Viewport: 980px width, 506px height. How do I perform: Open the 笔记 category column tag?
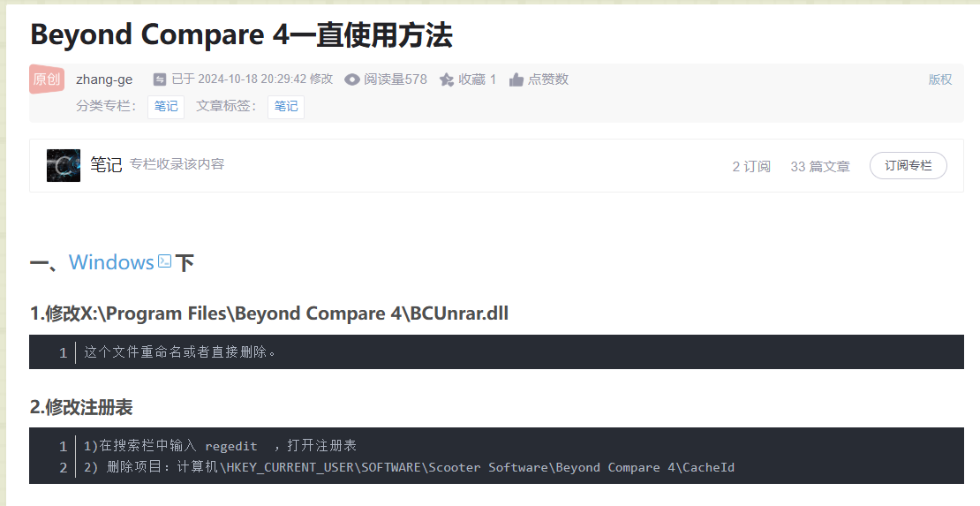[166, 106]
